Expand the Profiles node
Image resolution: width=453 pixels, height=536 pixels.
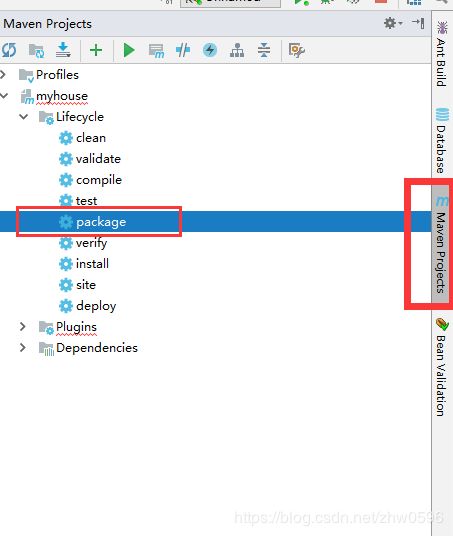tap(3, 75)
